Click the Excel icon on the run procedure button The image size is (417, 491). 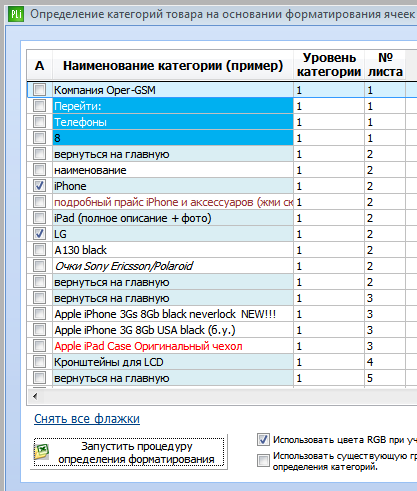(x=42, y=452)
